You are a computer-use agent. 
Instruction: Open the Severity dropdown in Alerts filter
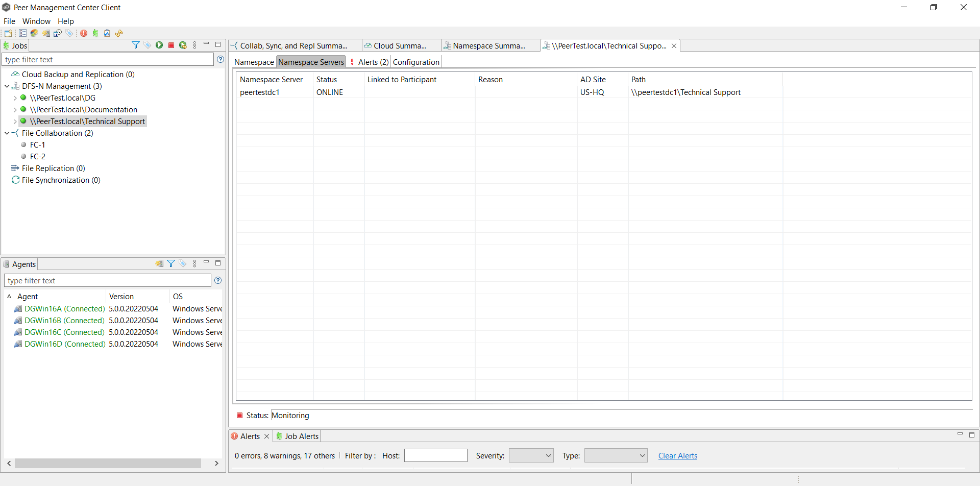531,455
